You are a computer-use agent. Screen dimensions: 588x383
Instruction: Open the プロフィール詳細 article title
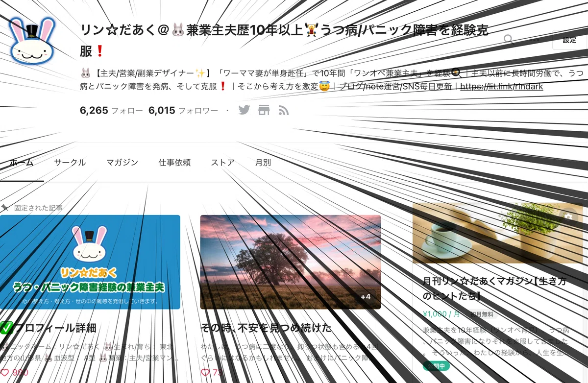49,328
